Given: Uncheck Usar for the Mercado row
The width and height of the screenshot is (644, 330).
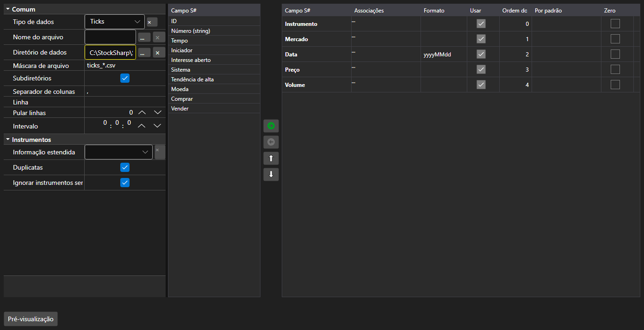Looking at the screenshot, I should (x=481, y=39).
